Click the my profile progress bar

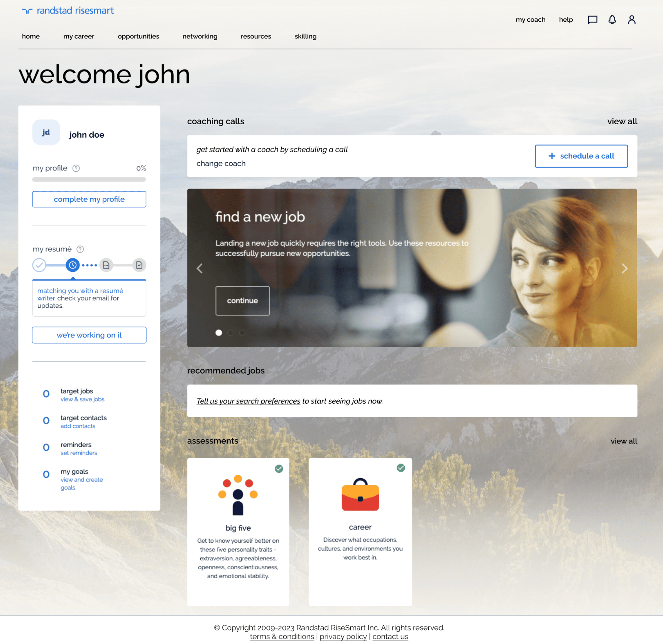point(89,179)
